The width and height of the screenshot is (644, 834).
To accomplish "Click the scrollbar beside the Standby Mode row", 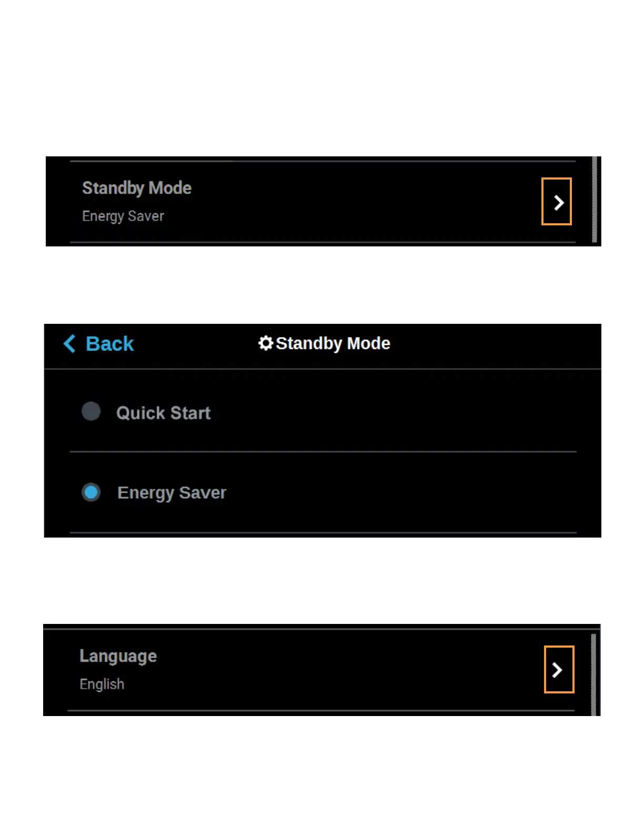I will point(595,200).
